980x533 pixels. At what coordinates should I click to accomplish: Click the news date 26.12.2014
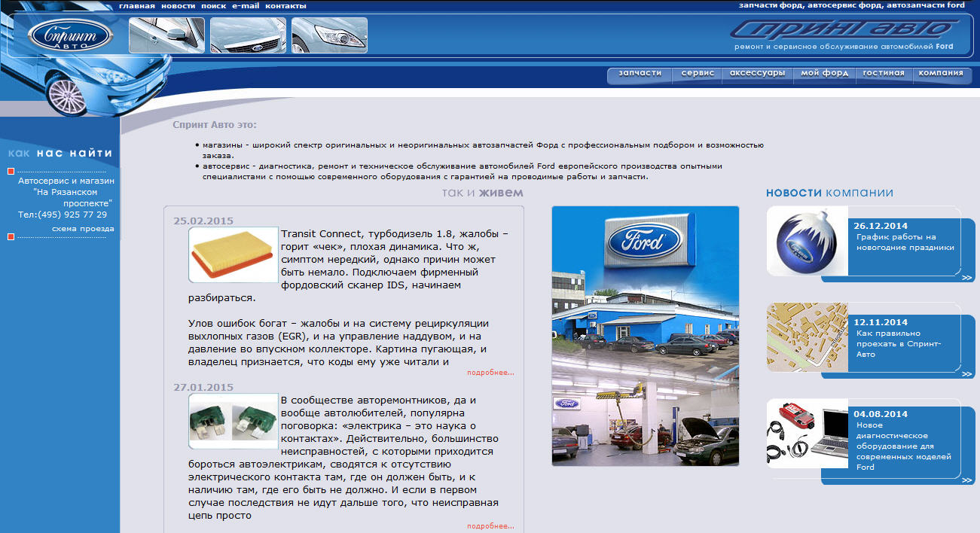[881, 226]
